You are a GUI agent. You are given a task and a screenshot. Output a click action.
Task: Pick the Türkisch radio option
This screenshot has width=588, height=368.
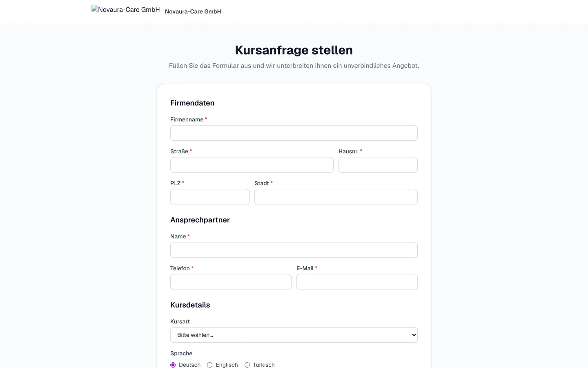(247, 365)
